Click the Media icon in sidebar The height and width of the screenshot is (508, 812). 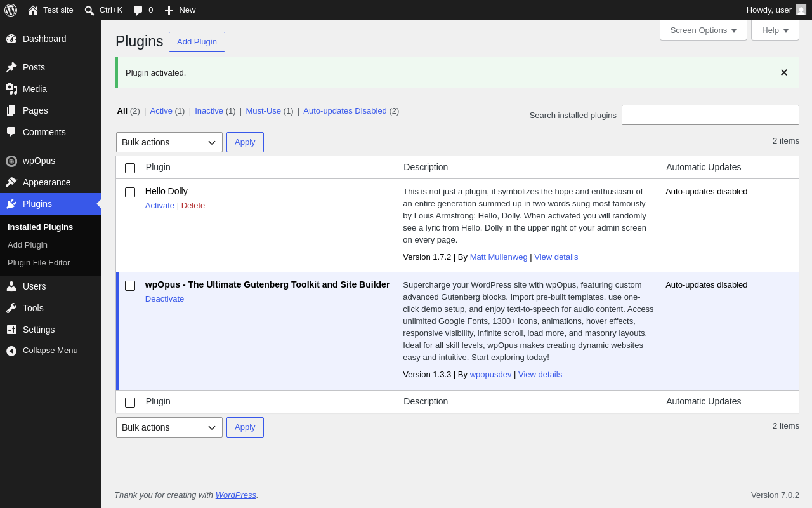pos(11,89)
